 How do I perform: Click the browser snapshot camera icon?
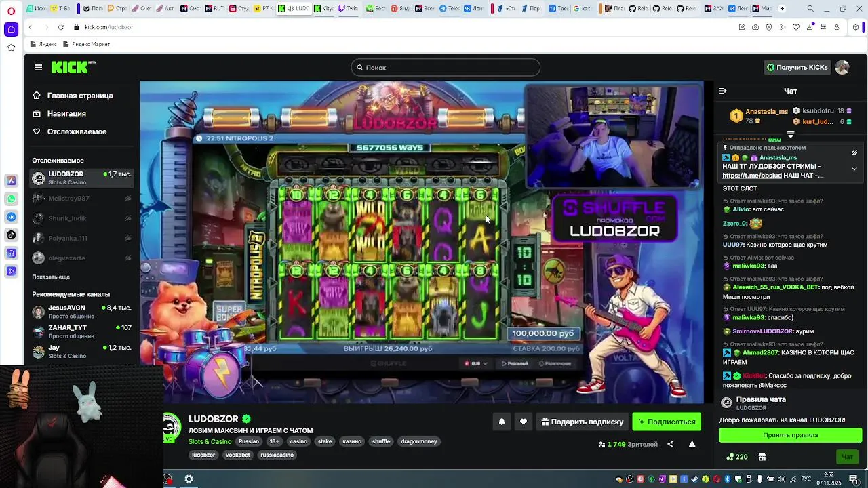point(755,27)
